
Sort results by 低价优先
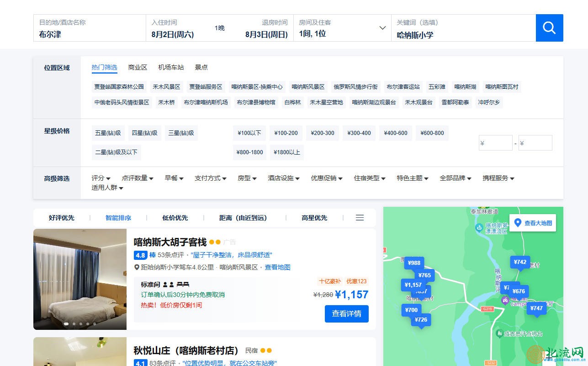point(175,218)
